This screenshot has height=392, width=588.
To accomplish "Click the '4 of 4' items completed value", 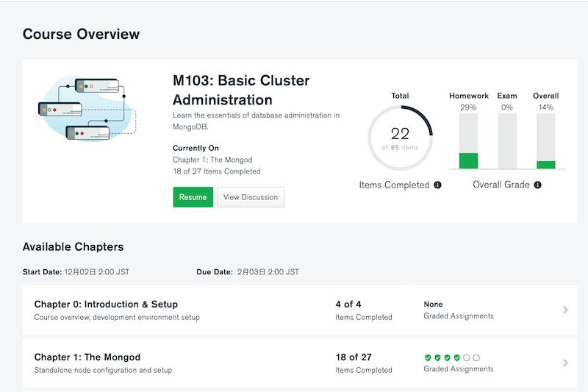I will pos(348,304).
